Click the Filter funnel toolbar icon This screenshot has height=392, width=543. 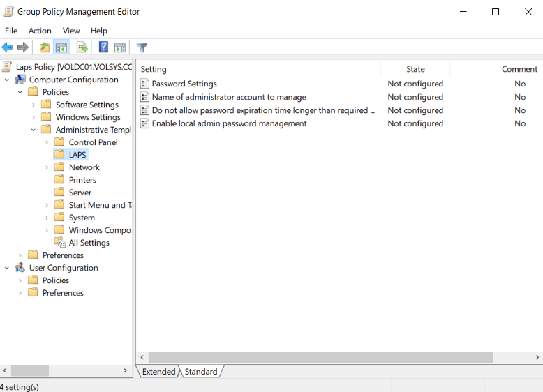pyautogui.click(x=142, y=47)
